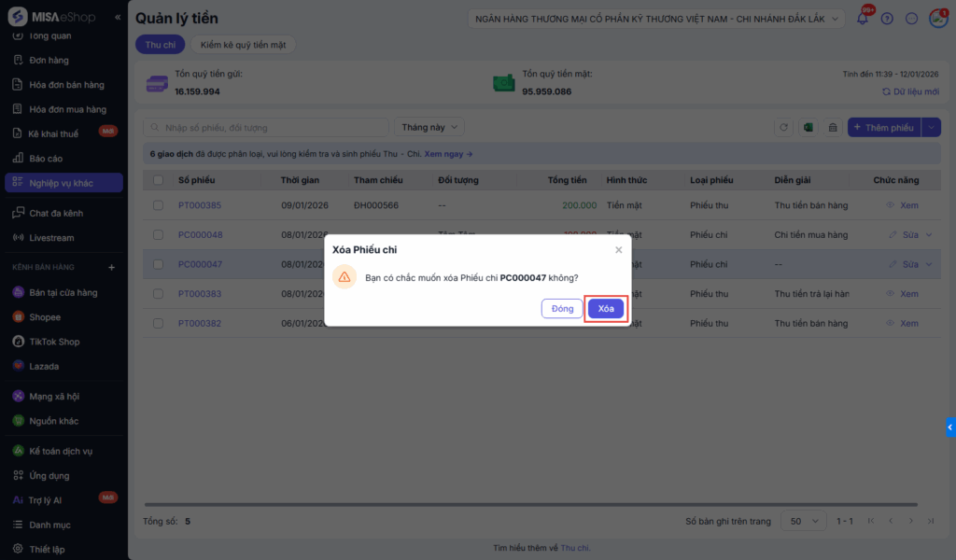Screen dimensions: 956x560
Task: Focus the search field for số phiếu
Action: pyautogui.click(x=266, y=127)
